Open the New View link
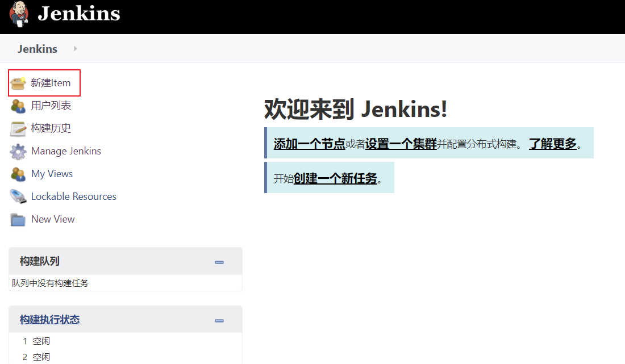 53,219
